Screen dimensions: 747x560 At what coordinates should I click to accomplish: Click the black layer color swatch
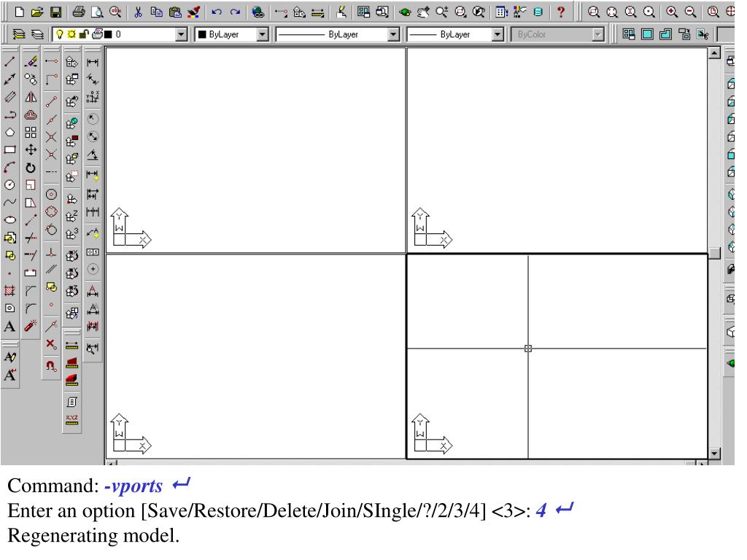tap(109, 34)
